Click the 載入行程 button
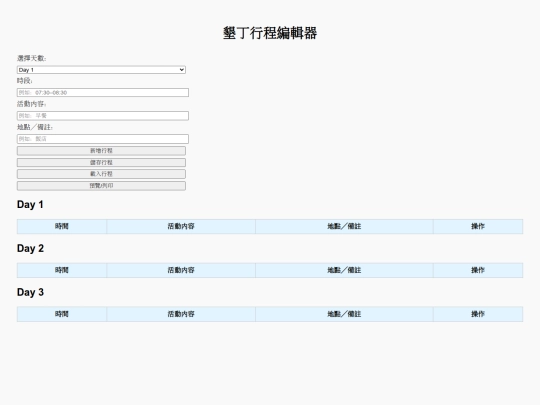The width and height of the screenshot is (540, 405). (101, 174)
